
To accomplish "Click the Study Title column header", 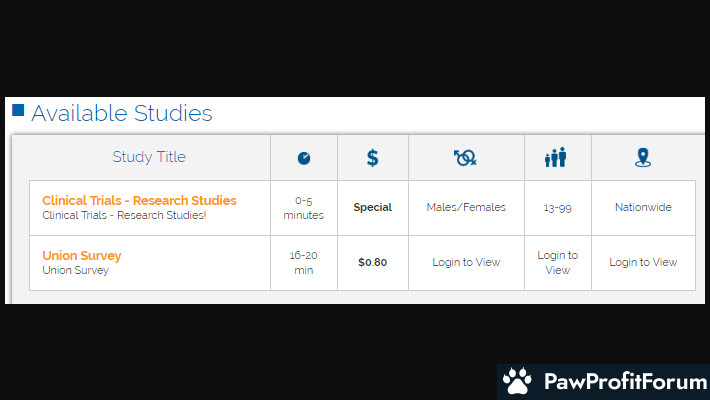I will (x=149, y=157).
